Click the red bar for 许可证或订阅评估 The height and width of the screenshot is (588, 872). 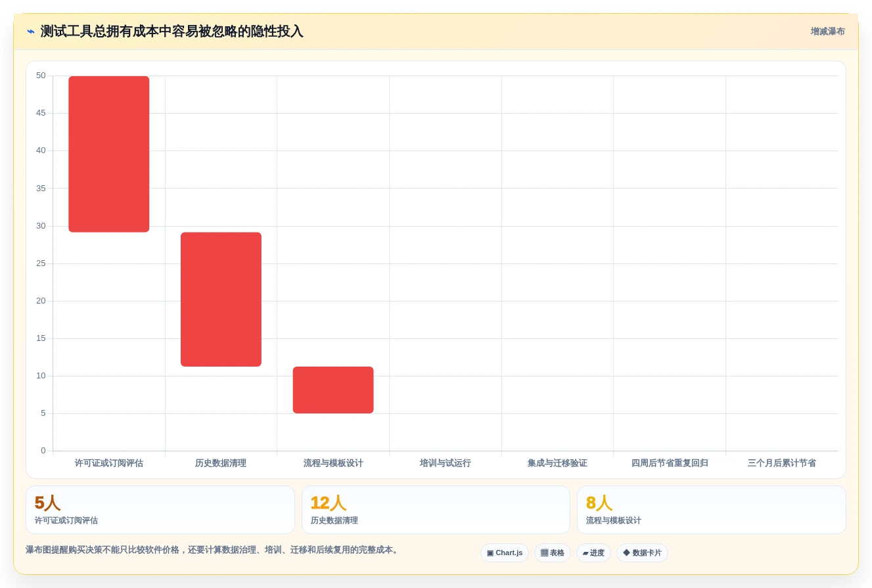tap(109, 154)
